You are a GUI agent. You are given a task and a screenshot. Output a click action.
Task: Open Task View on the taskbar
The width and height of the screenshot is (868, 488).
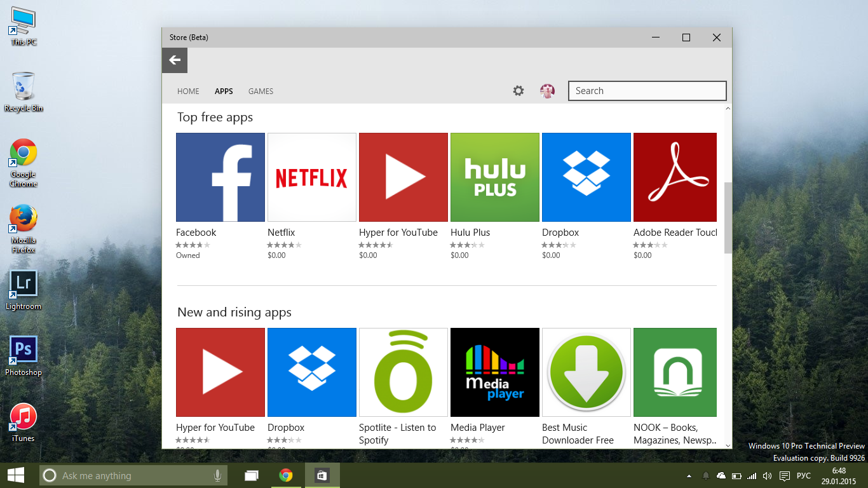coord(252,475)
